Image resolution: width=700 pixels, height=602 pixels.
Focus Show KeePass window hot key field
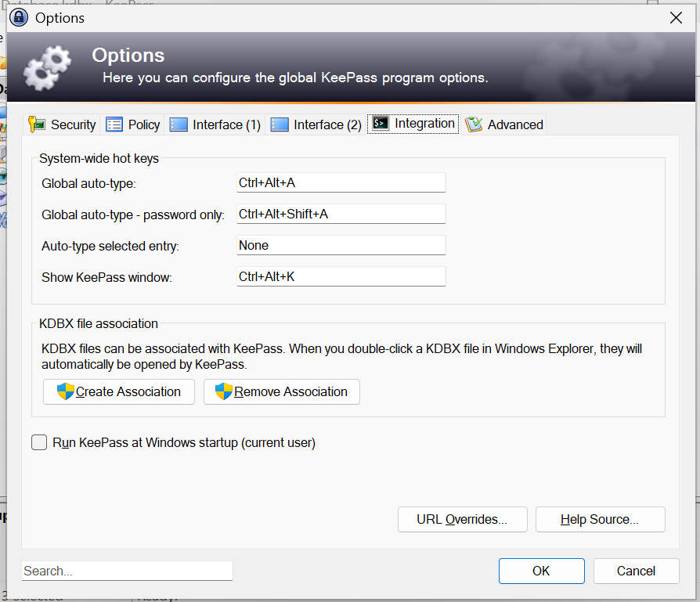[x=341, y=276]
